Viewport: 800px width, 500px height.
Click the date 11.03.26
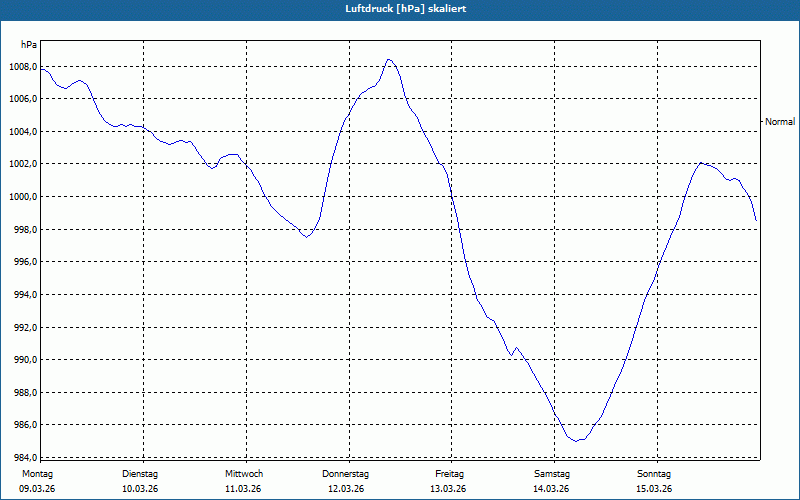pos(243,489)
